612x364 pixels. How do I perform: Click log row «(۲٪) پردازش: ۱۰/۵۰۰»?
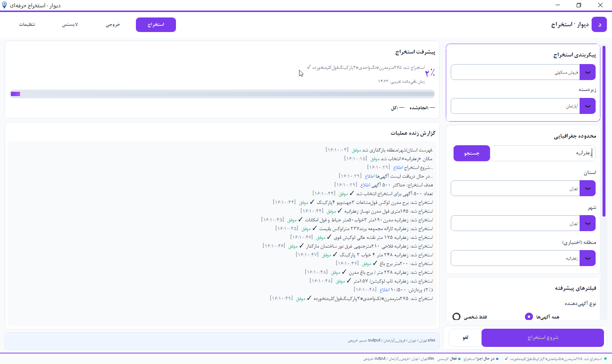click(393, 290)
